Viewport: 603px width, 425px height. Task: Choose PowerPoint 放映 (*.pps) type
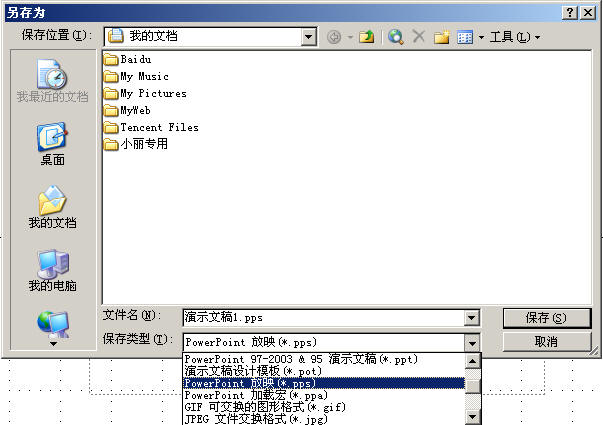[x=324, y=383]
